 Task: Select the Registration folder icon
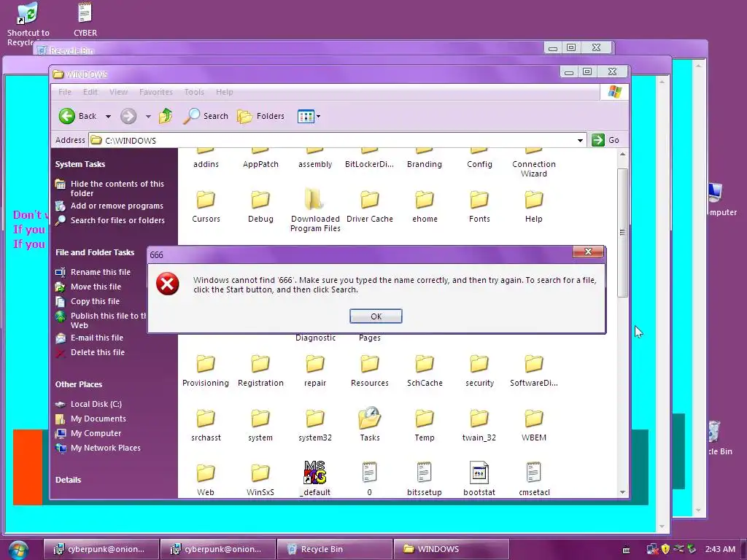click(x=260, y=364)
